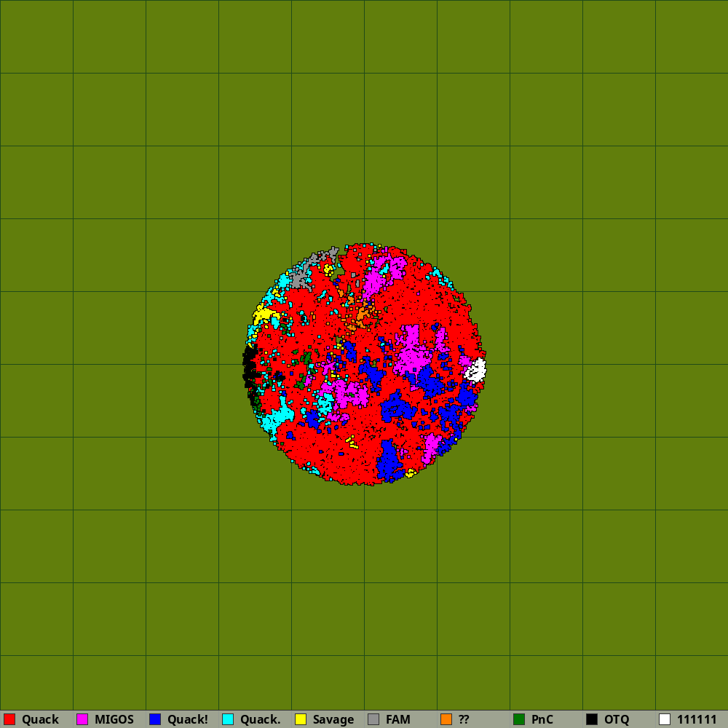Click the white 111111 territory on the map
Screen dimensions: 728x728
[476, 371]
